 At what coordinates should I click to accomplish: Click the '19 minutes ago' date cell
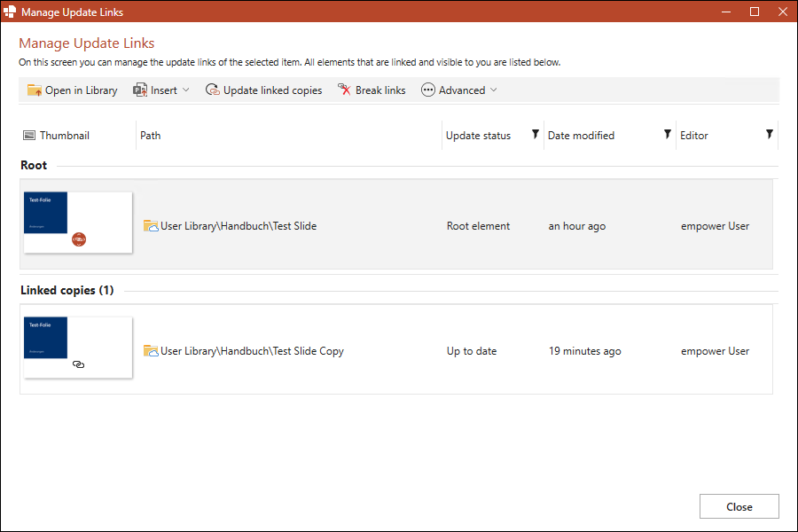[585, 351]
